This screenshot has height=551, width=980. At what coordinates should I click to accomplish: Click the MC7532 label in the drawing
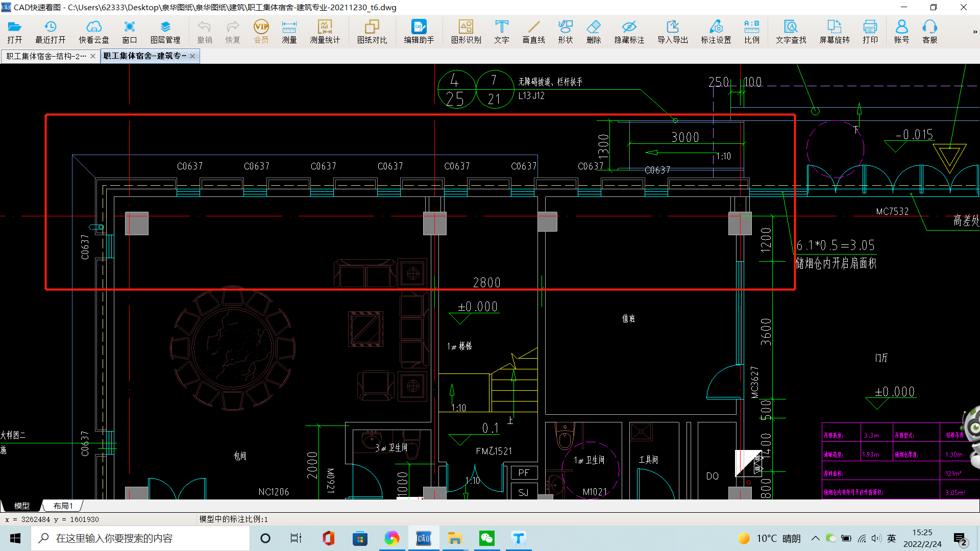click(892, 211)
